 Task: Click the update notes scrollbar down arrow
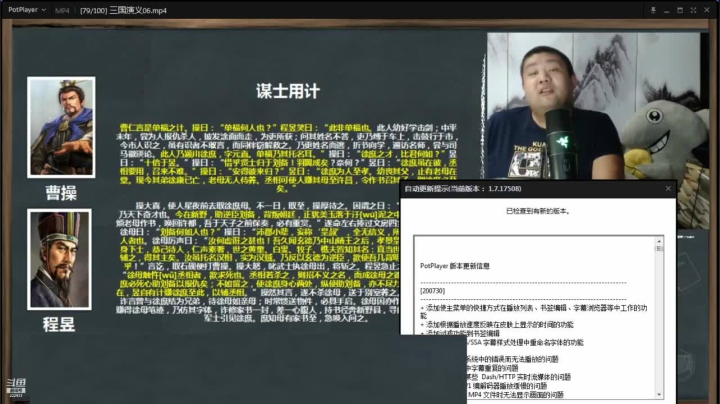(x=659, y=394)
